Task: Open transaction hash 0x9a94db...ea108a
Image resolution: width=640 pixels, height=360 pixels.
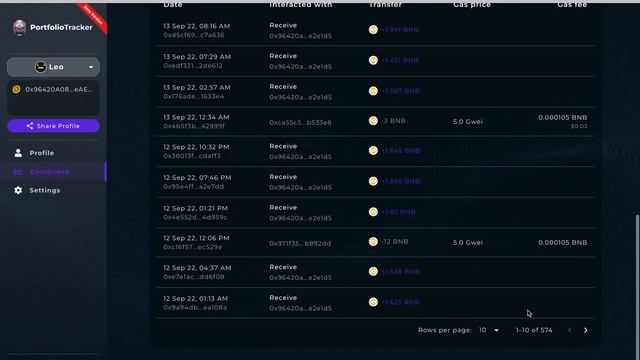Action: [x=195, y=307]
